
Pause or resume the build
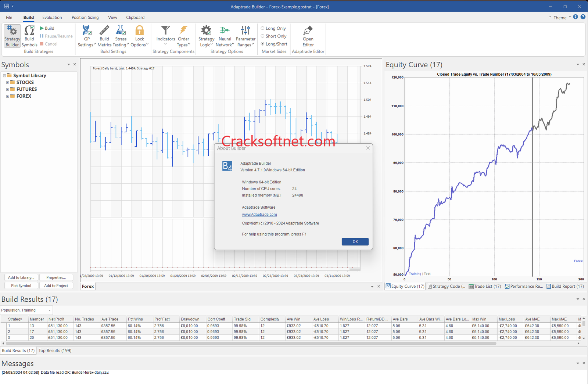pyautogui.click(x=56, y=36)
